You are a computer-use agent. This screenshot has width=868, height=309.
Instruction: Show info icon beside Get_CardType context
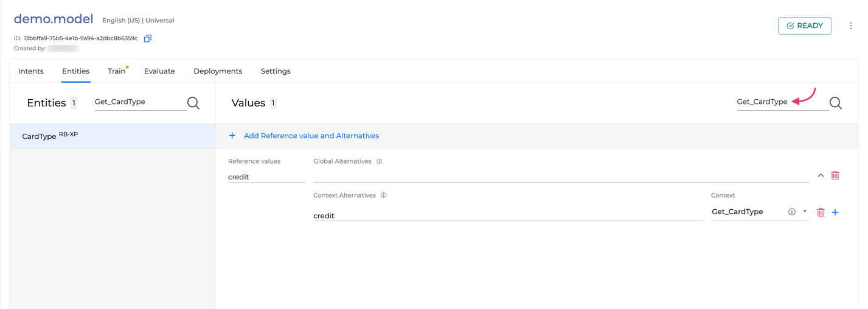point(791,212)
